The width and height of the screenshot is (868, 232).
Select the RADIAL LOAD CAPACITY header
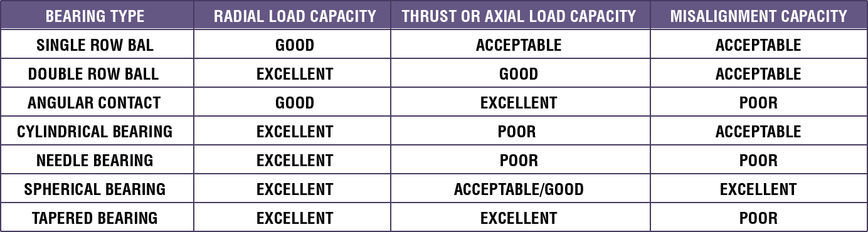tap(295, 16)
